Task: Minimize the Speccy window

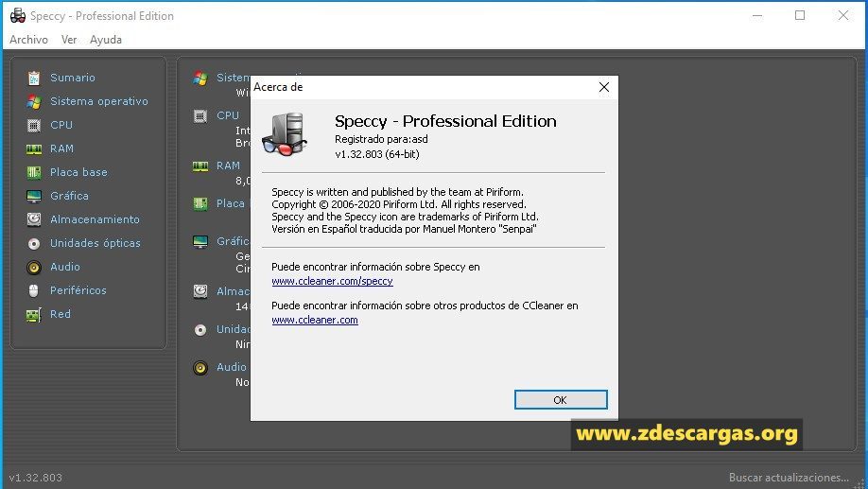Action: pos(757,15)
